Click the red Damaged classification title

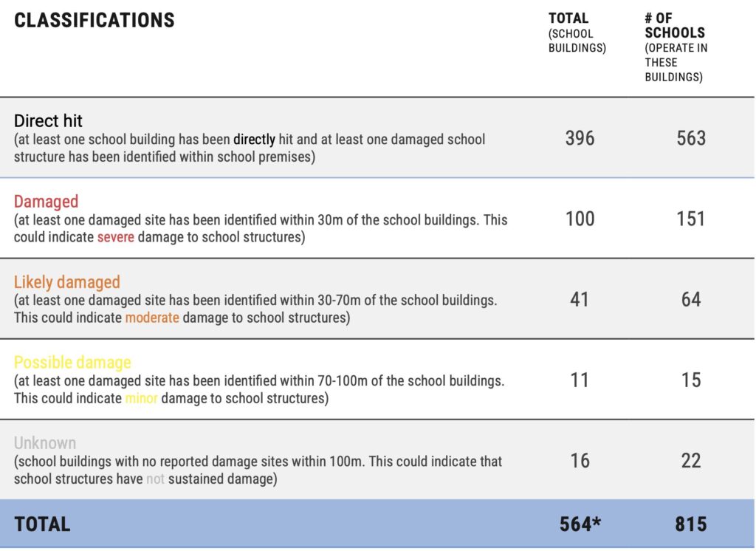click(46, 202)
